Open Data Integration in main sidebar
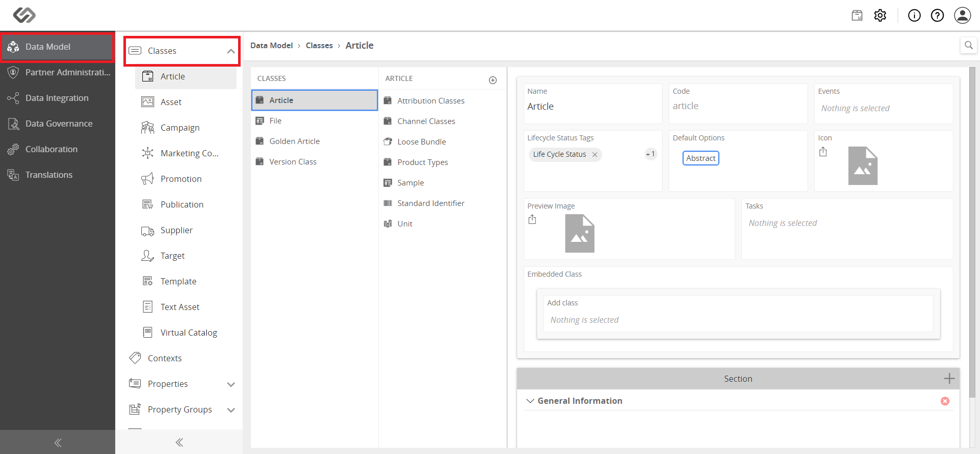The height and width of the screenshot is (454, 980). [x=57, y=98]
